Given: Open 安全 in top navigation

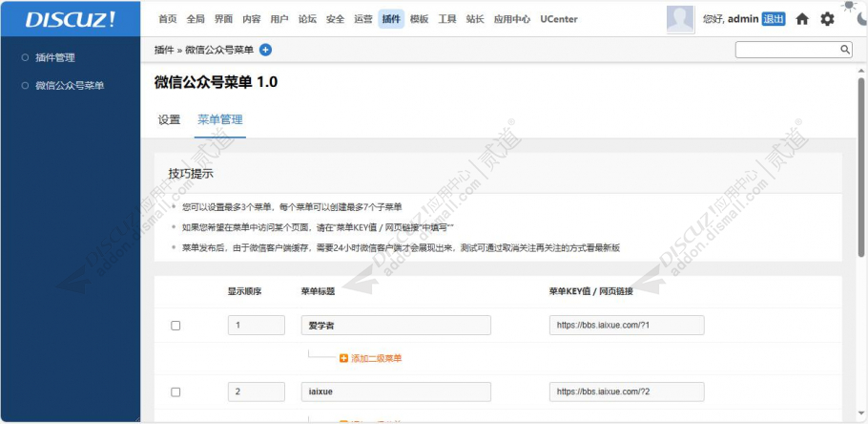Looking at the screenshot, I should pyautogui.click(x=336, y=19).
